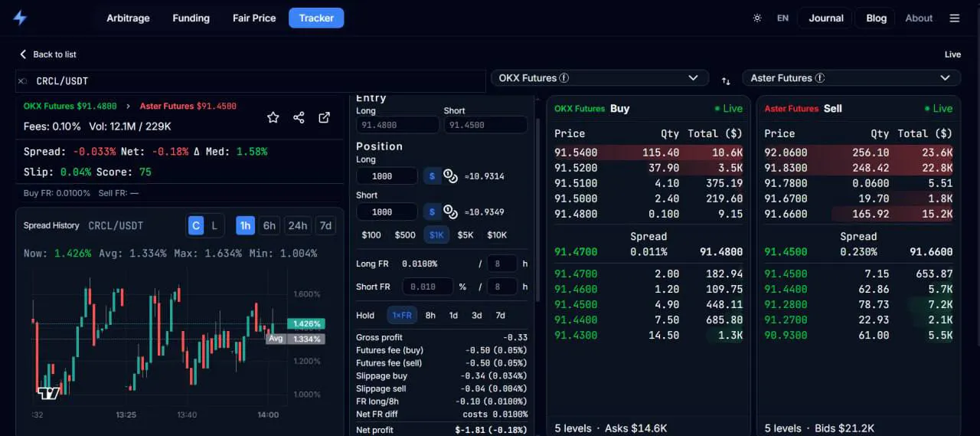980x436 pixels.
Task: Click the OKX Futures $91.4800 price label
Action: [x=70, y=106]
